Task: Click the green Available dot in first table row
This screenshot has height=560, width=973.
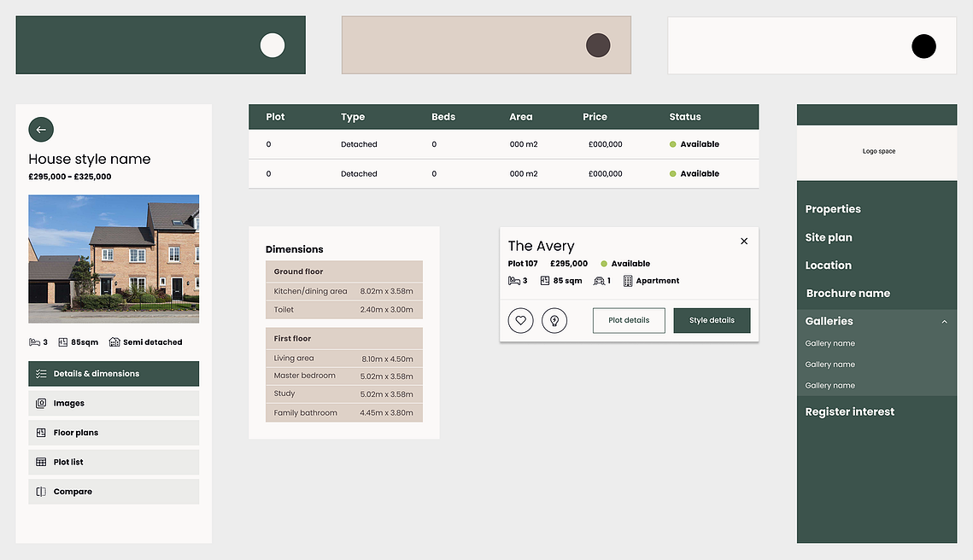Action: coord(672,144)
